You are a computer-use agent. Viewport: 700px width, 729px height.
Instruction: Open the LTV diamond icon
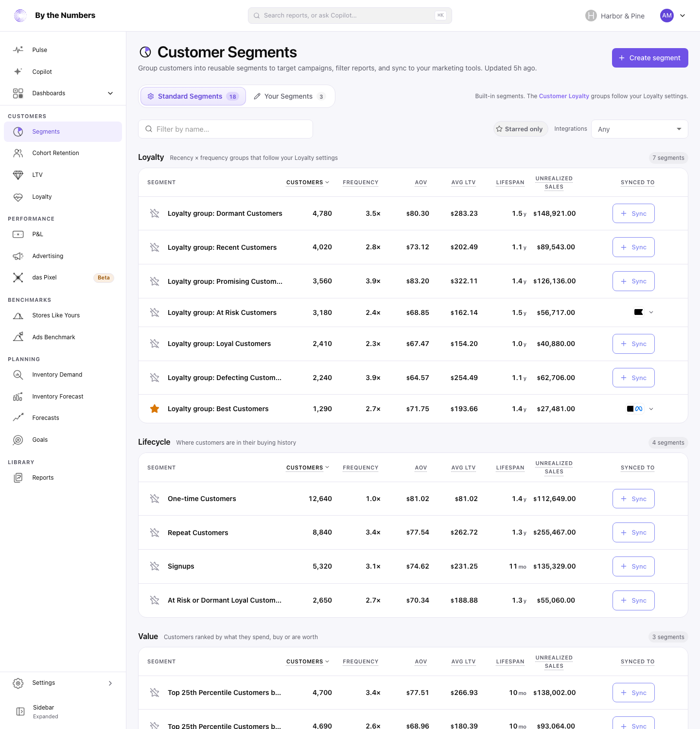pos(18,175)
